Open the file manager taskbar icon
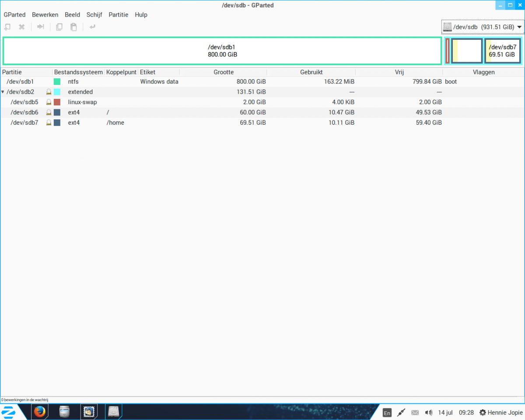 (x=65, y=412)
